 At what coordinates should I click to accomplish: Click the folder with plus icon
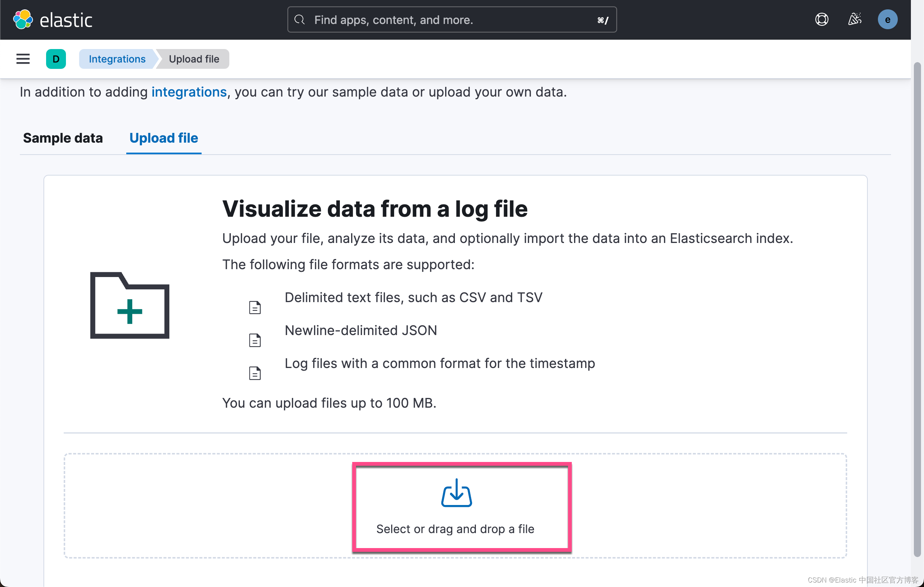coord(130,305)
